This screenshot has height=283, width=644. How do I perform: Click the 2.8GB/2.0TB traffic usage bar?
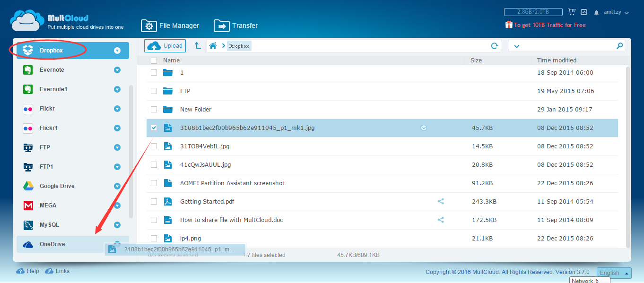pyautogui.click(x=533, y=12)
